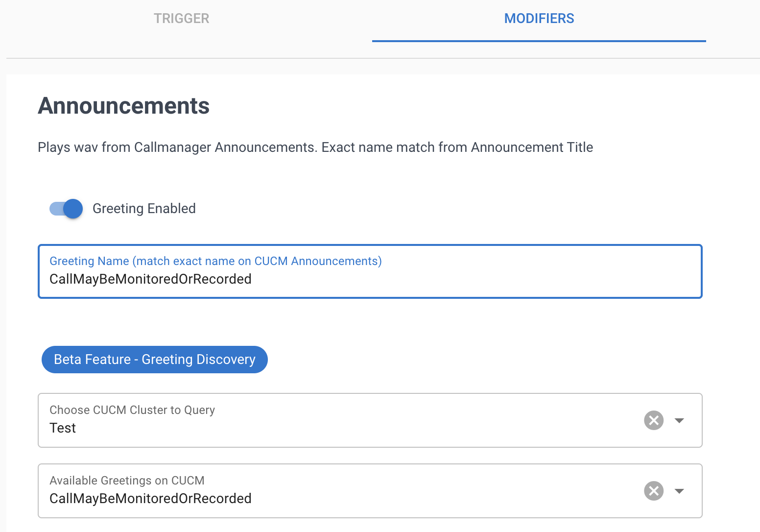Click the clear icon in the cluster field

click(653, 420)
